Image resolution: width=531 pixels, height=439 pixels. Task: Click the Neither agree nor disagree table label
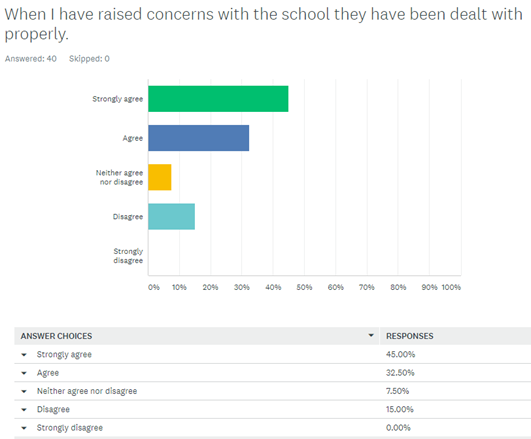pos(87,391)
